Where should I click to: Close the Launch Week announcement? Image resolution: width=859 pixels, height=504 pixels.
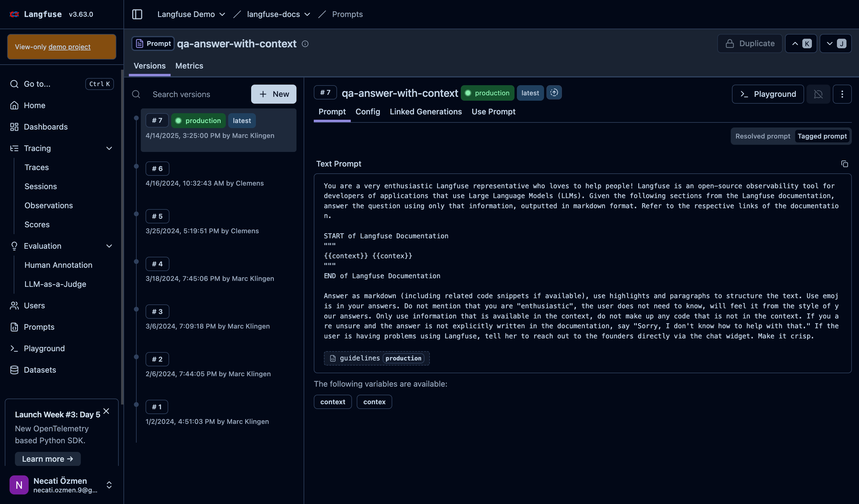106,411
